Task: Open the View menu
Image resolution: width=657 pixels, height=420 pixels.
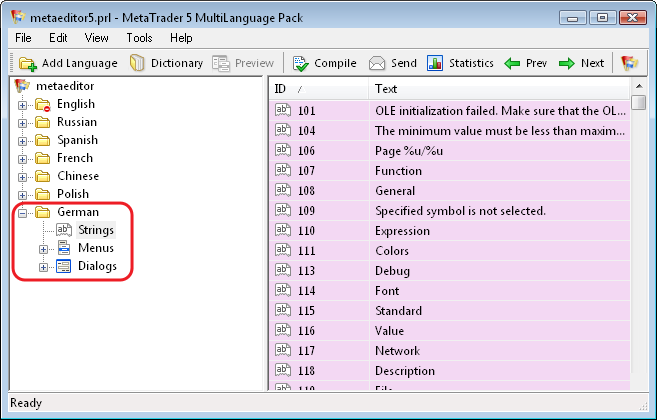Action: pyautogui.click(x=96, y=38)
